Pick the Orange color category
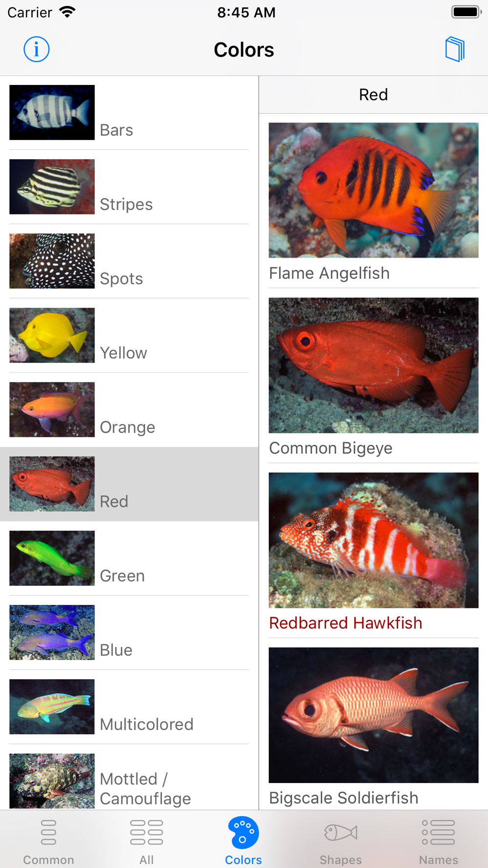The image size is (488, 868). (129, 410)
